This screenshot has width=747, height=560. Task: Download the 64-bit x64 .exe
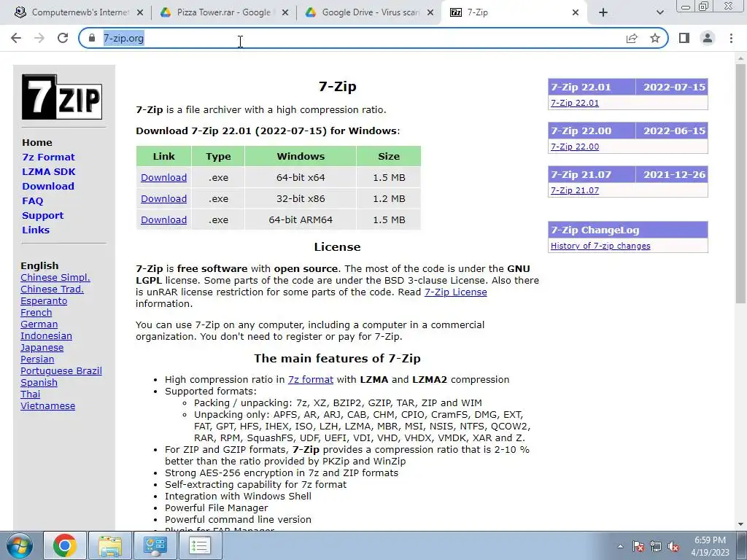[x=163, y=178]
